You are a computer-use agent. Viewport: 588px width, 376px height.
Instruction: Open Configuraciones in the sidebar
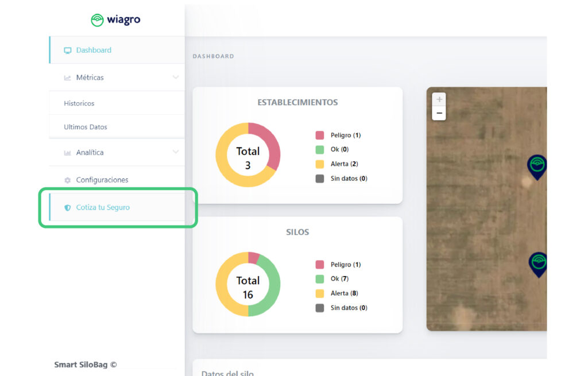tap(117, 180)
